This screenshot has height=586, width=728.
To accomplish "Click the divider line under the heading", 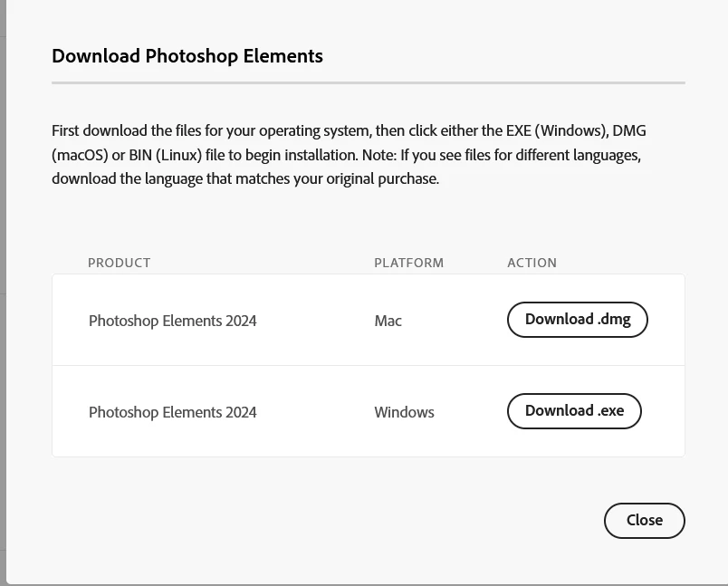I will pyautogui.click(x=368, y=82).
